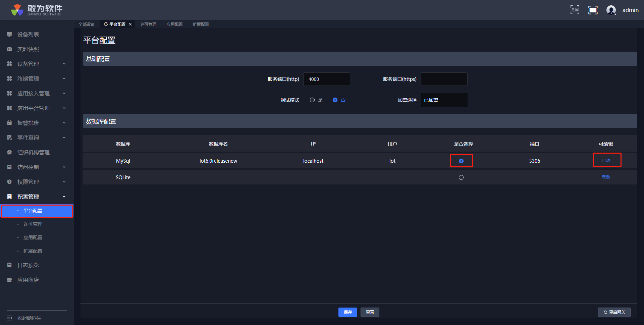Click the 应用商店 menu label
This screenshot has width=644, height=325.
(28, 280)
